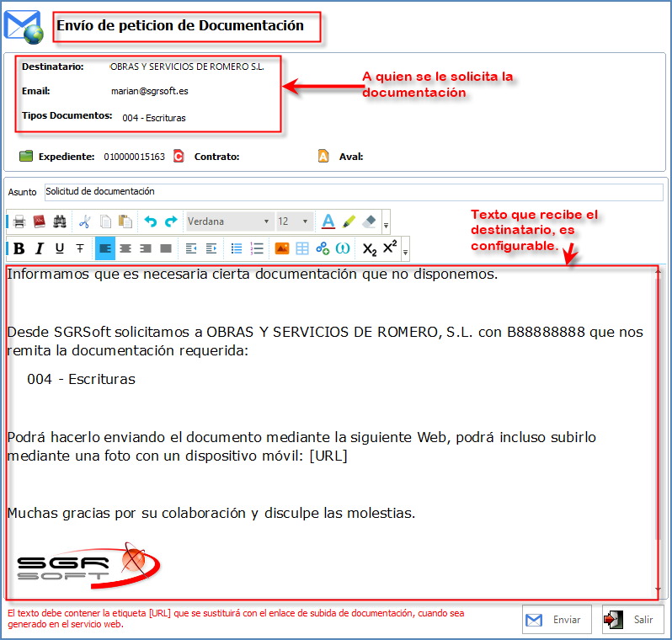Insert a special symbol (omega icon)
The width and height of the screenshot is (672, 640).
tap(343, 248)
